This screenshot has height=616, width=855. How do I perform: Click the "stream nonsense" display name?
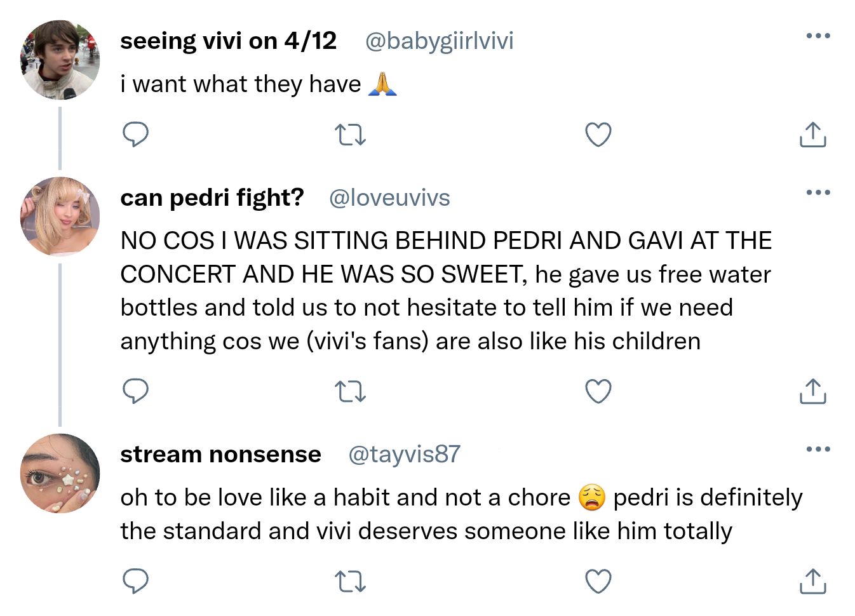220,455
